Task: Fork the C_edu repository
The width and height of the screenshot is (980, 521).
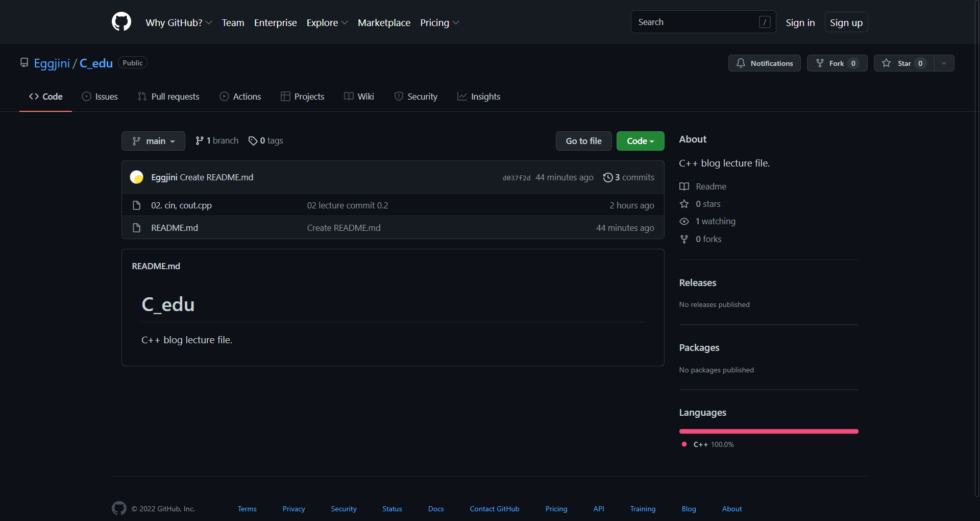Action: (837, 63)
